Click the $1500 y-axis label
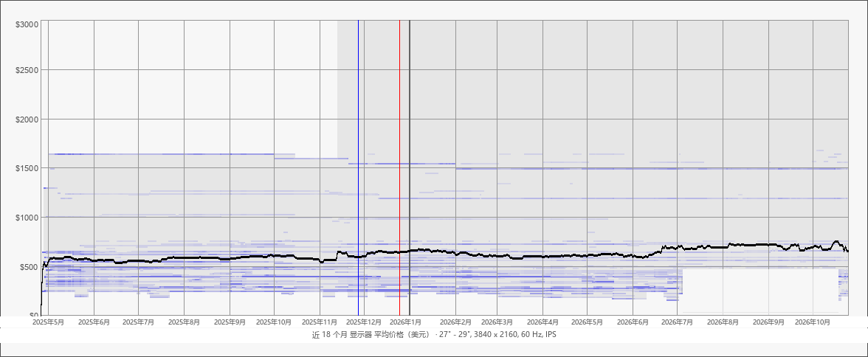The image size is (868, 357). click(28, 167)
